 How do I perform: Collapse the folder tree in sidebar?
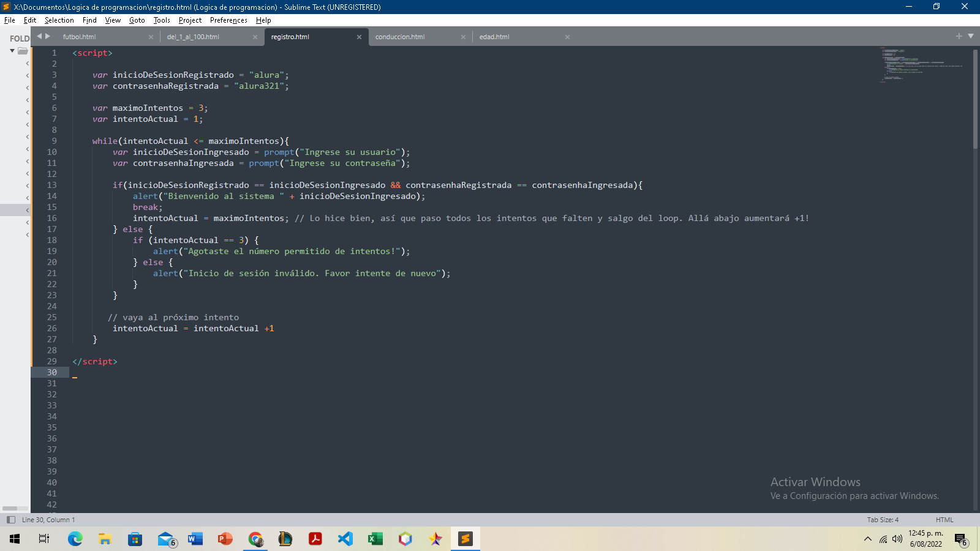[12, 51]
